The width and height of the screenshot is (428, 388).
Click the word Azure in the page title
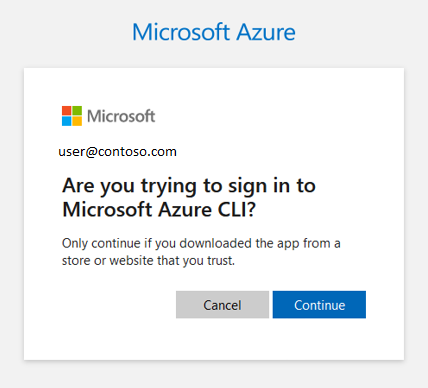tap(266, 32)
